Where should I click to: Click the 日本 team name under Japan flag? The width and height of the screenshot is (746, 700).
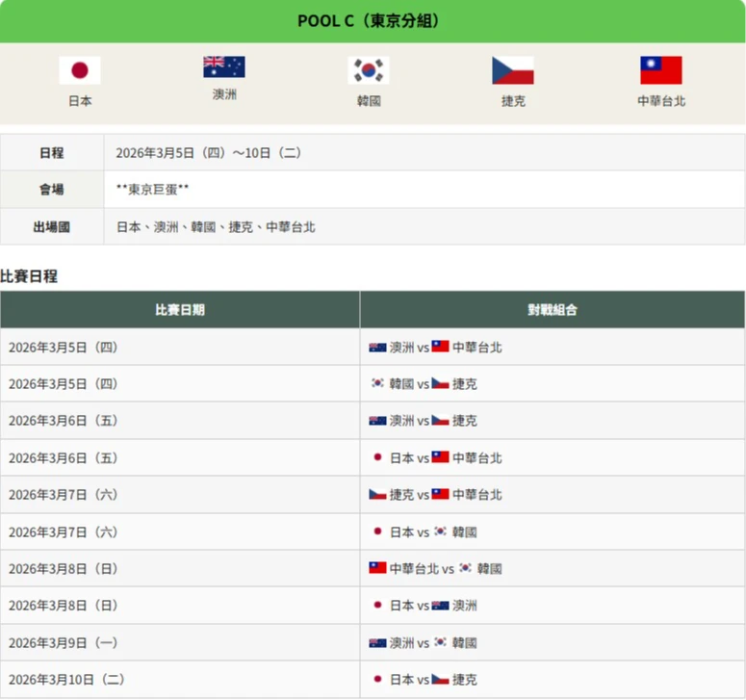point(80,100)
